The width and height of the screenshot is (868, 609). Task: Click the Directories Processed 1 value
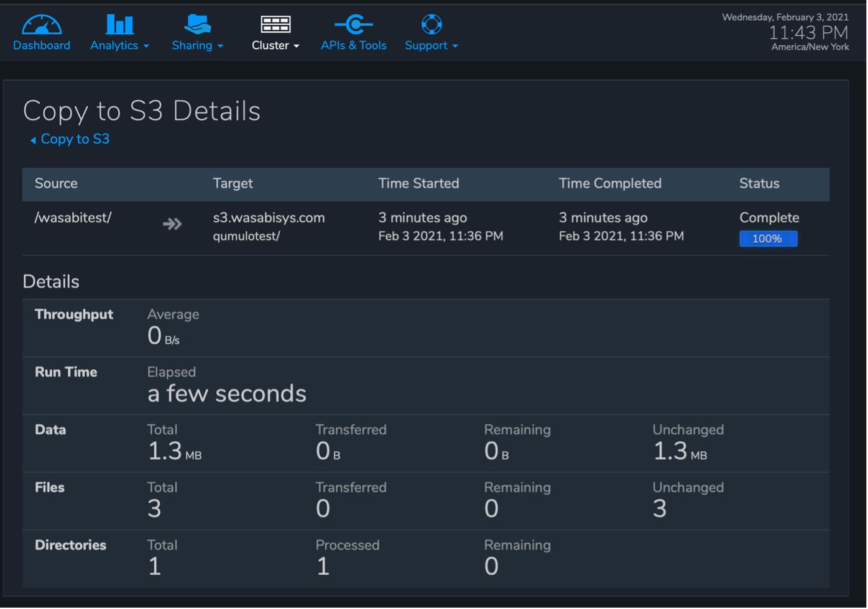(x=323, y=567)
